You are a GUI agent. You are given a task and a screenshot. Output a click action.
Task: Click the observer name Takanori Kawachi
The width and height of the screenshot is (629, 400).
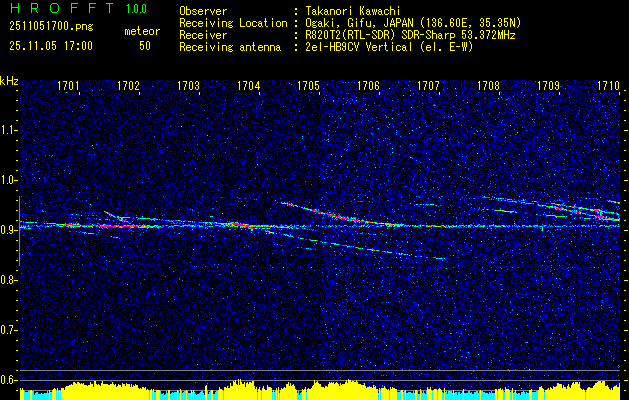(x=353, y=11)
